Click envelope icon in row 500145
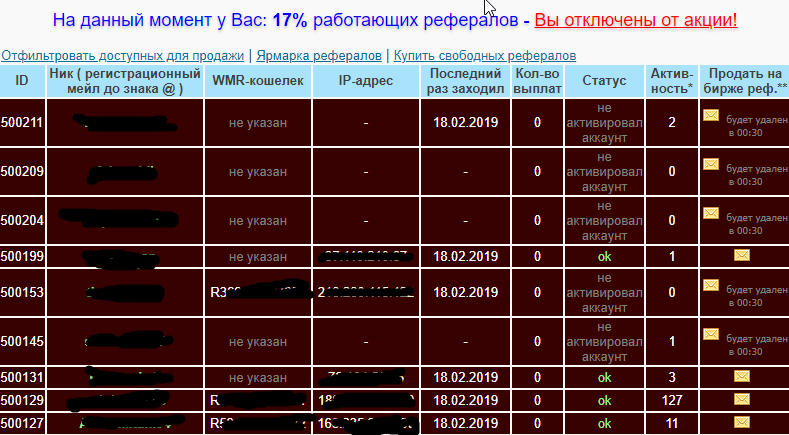The image size is (789, 435). tap(711, 334)
